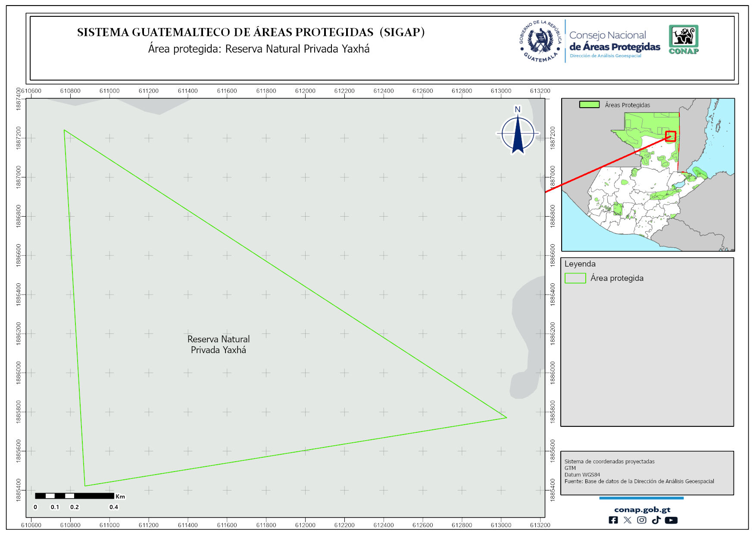Click the Instagram icon
This screenshot has height=534, width=756.
click(x=642, y=520)
